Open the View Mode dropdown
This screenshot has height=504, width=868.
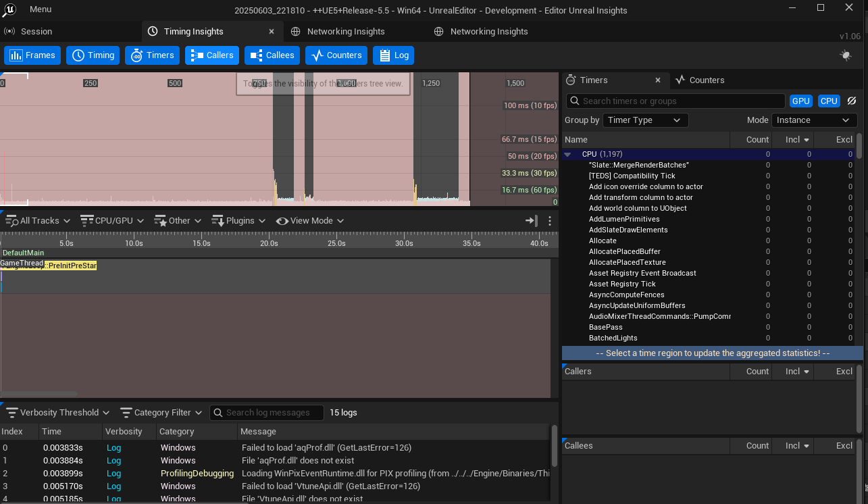click(310, 220)
